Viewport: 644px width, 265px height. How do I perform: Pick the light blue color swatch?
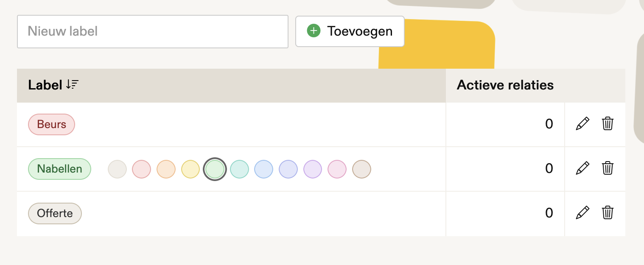click(x=263, y=169)
